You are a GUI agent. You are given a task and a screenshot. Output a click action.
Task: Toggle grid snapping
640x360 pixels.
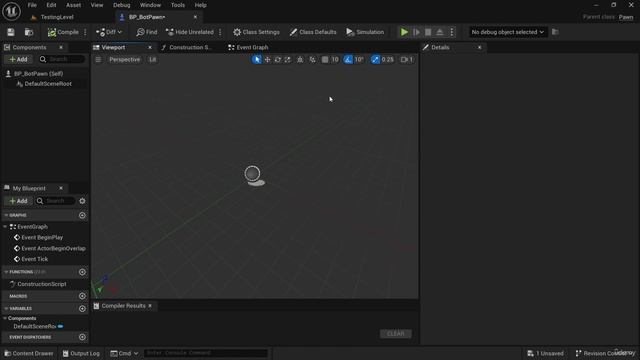pyautogui.click(x=325, y=60)
